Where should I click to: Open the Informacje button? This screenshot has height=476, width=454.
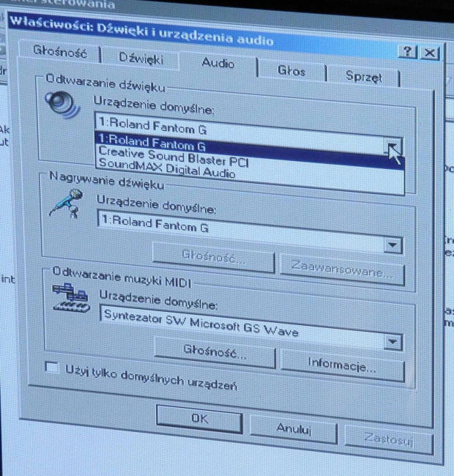point(342,364)
